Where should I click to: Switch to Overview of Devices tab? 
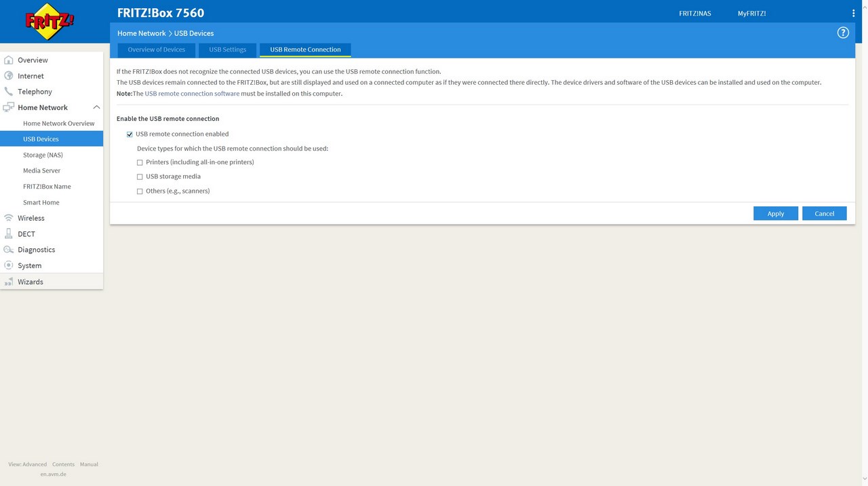(157, 50)
